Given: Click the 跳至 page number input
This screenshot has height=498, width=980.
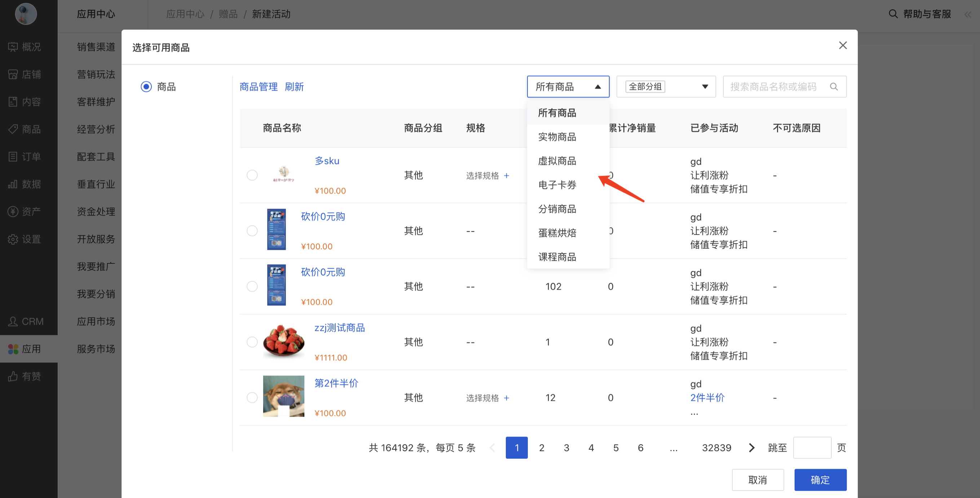Looking at the screenshot, I should (812, 448).
